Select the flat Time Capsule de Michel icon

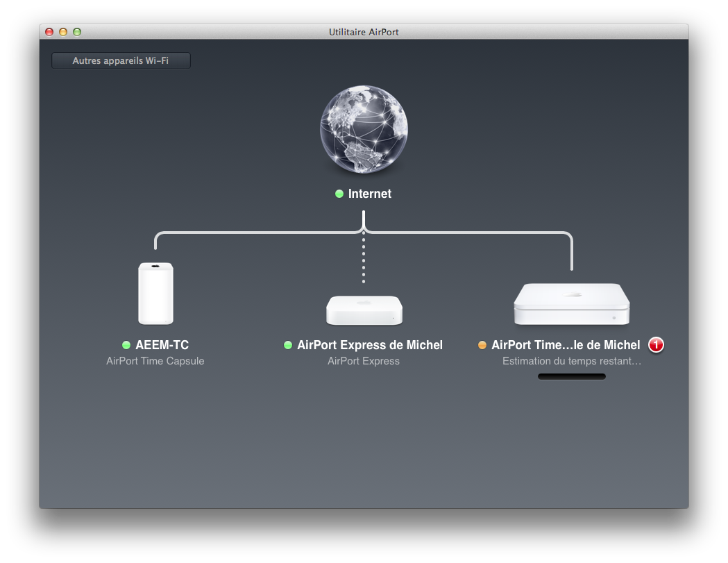[571, 304]
